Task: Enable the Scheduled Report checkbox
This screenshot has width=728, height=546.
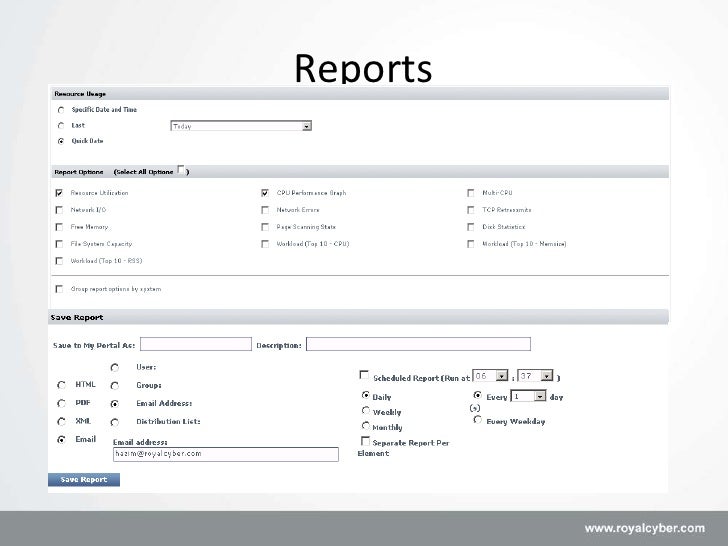Action: 364,375
